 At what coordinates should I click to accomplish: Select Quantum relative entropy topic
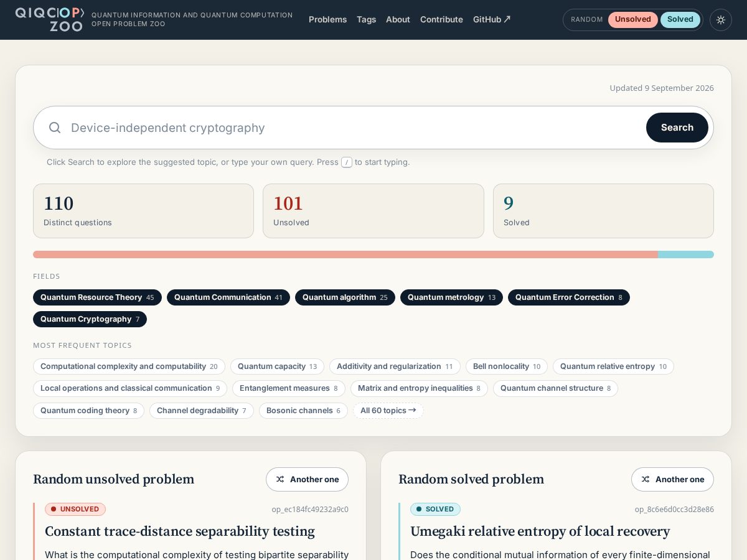[613, 366]
